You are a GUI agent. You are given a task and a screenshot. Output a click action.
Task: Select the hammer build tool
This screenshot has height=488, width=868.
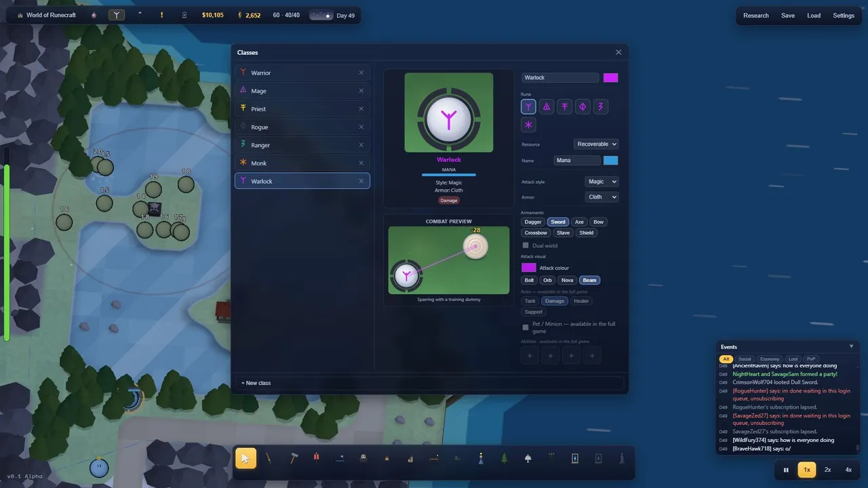pos(293,458)
